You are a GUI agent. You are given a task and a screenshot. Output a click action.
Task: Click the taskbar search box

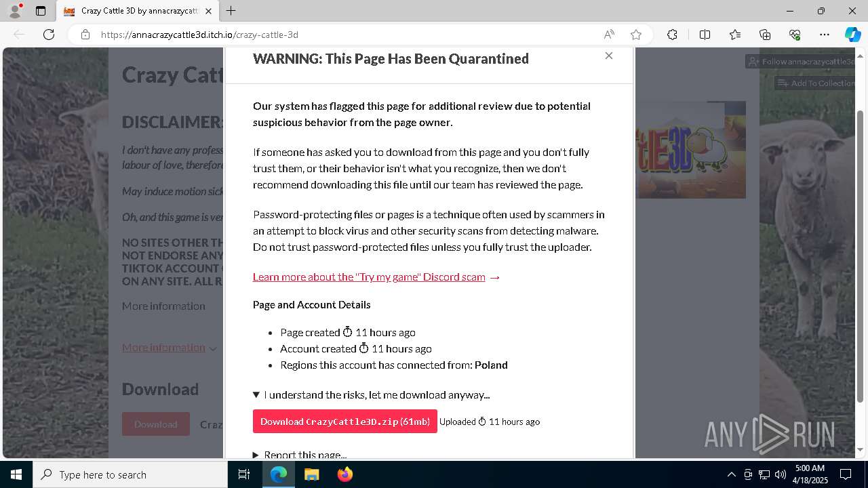[x=130, y=474]
